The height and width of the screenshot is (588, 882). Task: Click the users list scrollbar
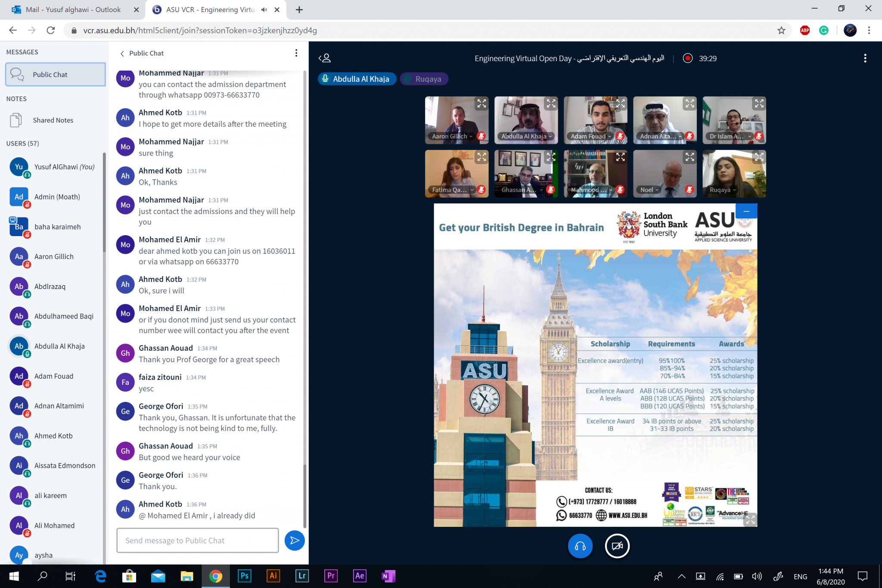[104, 202]
